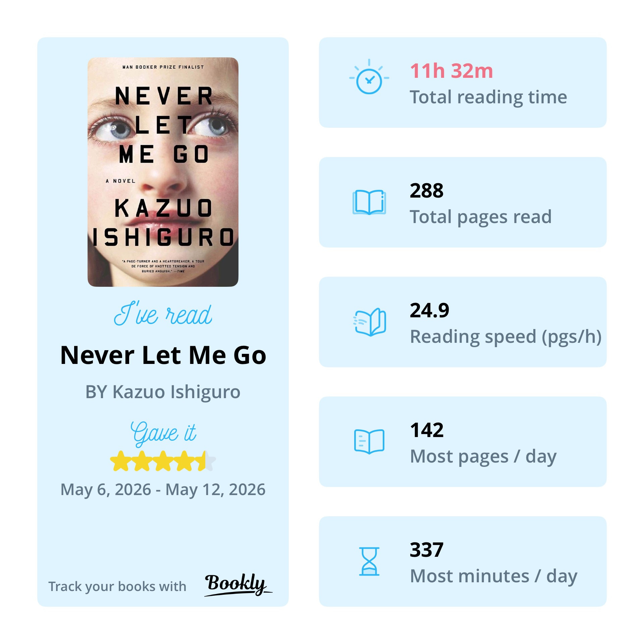Click the BY Kazuo Ishiguro author text
The height and width of the screenshot is (644, 644).
pos(163,392)
